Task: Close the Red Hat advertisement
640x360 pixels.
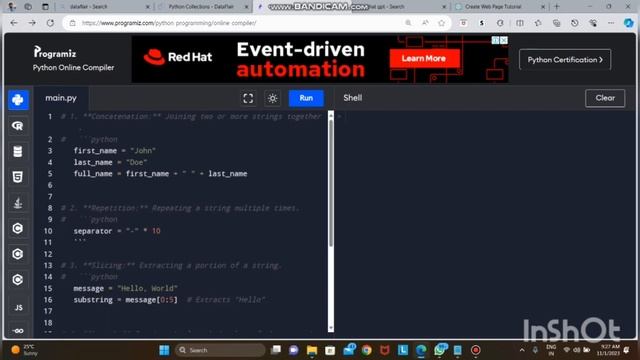Action: tap(504, 40)
